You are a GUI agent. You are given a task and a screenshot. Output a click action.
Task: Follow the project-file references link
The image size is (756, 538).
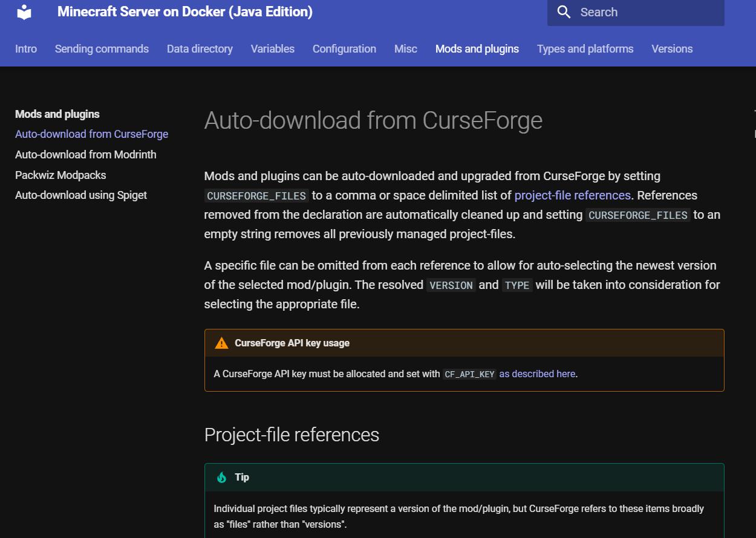[x=572, y=195]
